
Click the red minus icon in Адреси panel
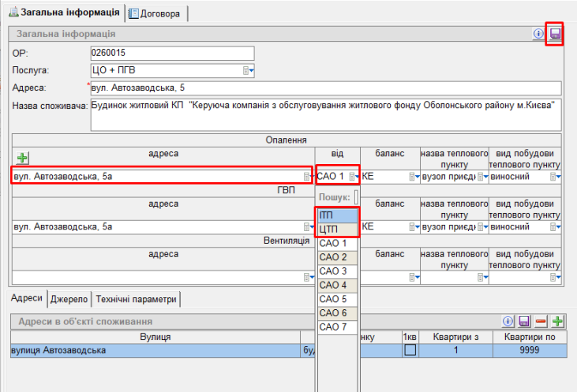point(541,321)
